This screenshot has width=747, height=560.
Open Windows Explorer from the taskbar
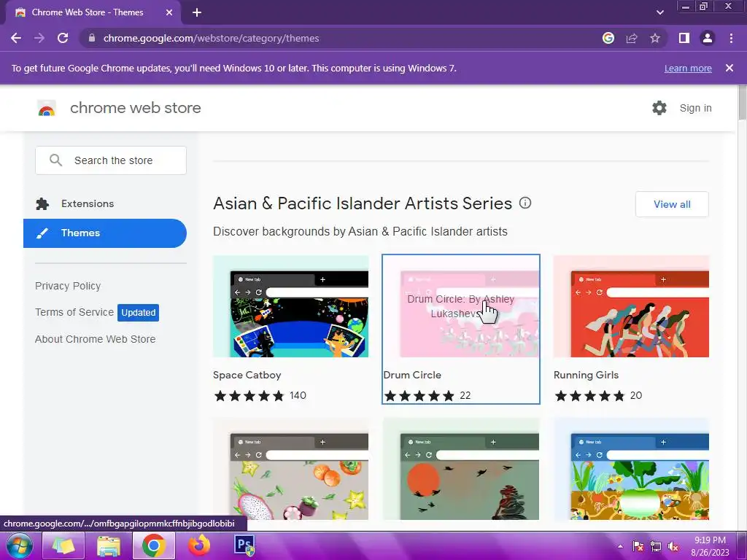click(x=108, y=545)
